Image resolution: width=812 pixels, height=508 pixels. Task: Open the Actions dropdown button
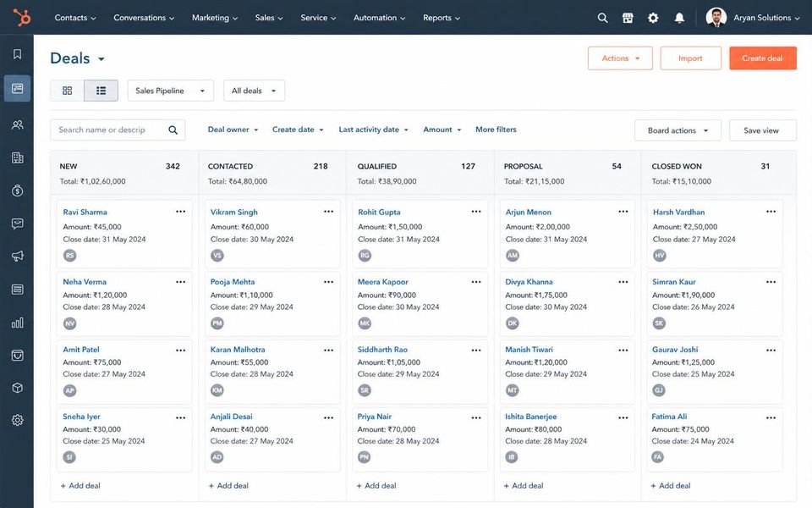pyautogui.click(x=620, y=58)
